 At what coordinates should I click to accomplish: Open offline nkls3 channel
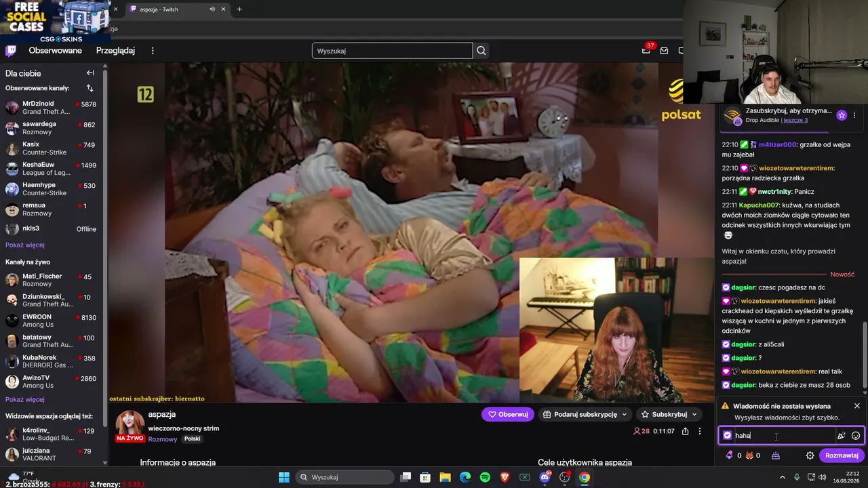pos(52,229)
